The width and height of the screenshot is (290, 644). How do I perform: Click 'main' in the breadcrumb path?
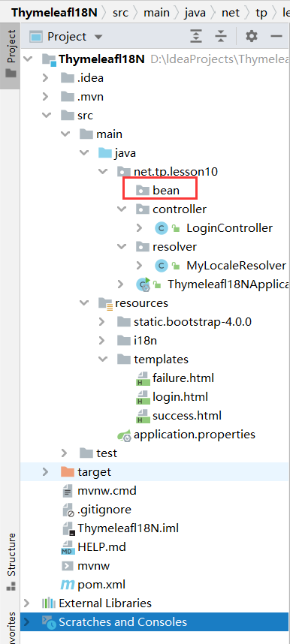156,12
